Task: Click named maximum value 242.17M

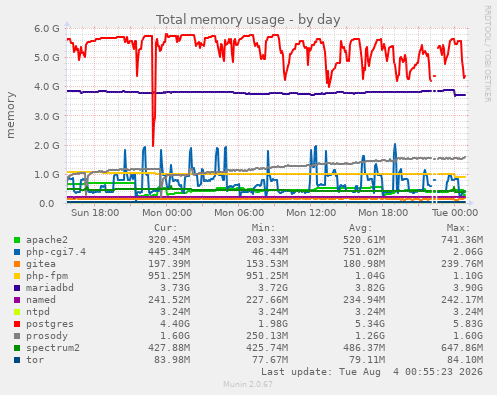Action: pos(462,300)
